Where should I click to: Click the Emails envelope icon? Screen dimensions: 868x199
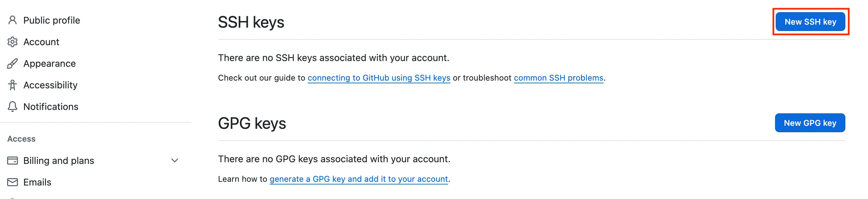(13, 182)
